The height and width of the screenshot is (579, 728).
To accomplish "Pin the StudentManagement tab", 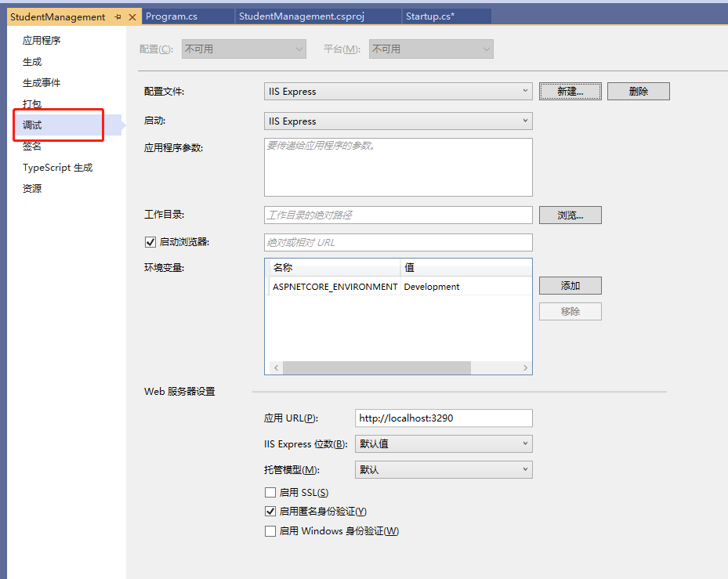I will pyautogui.click(x=118, y=17).
